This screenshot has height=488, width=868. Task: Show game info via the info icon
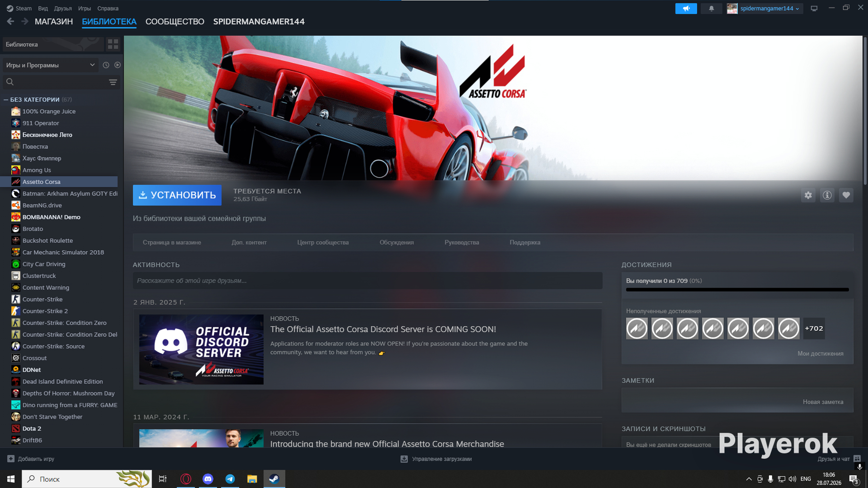827,195
